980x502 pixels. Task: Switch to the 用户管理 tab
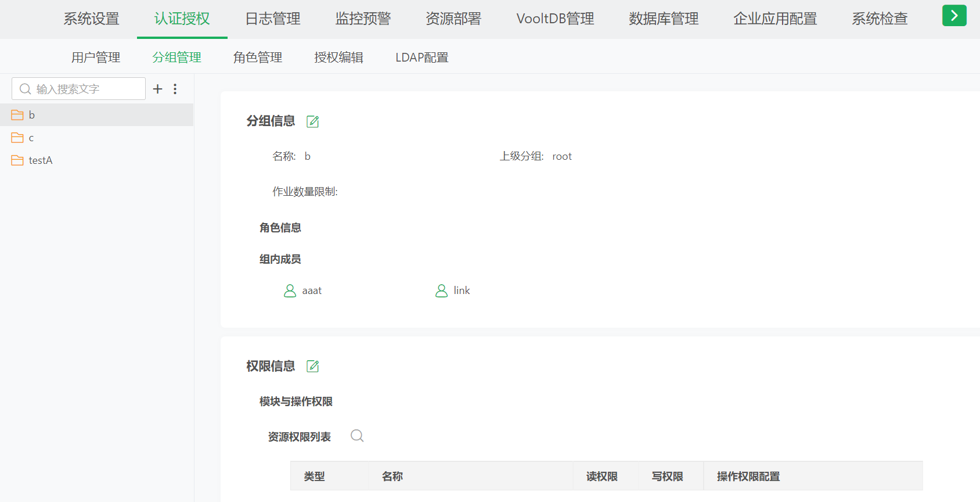96,58
